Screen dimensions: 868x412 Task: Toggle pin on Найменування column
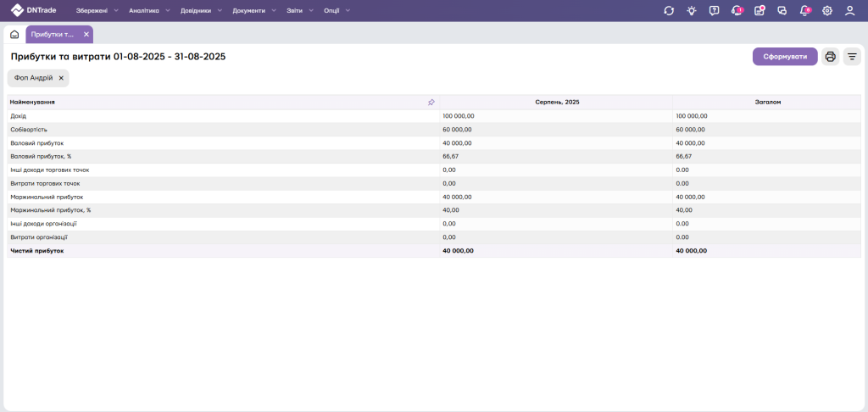pos(431,102)
